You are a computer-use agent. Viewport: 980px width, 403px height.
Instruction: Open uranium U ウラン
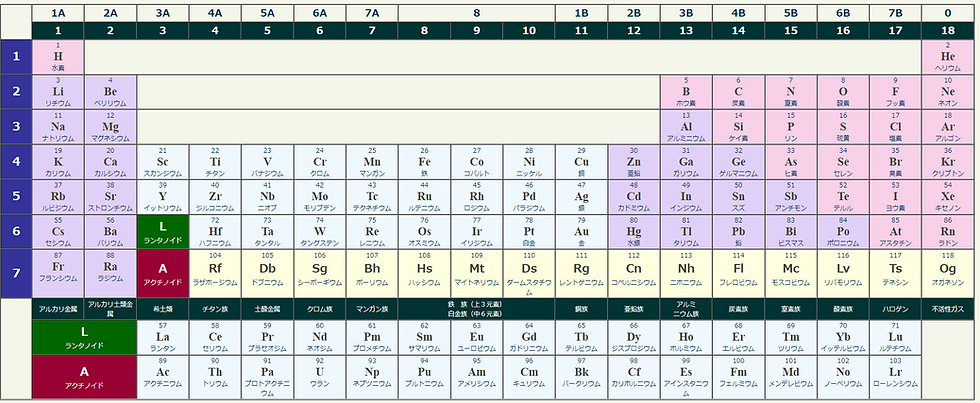(x=319, y=377)
